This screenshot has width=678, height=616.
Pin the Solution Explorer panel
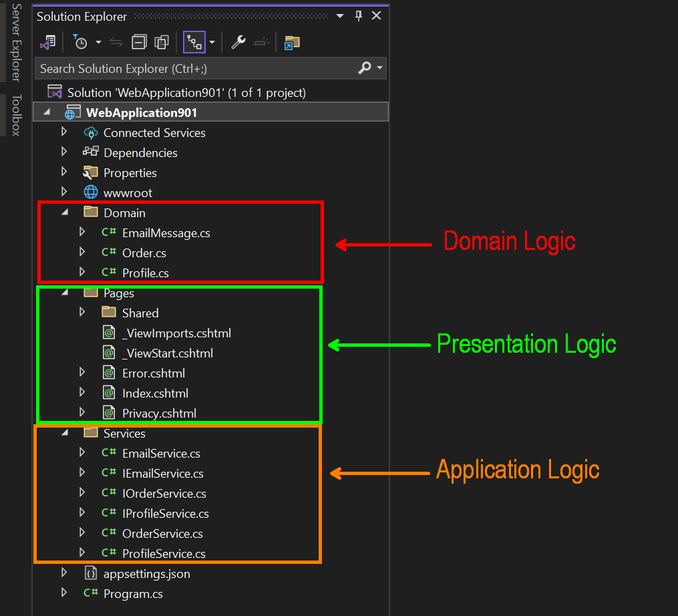tap(359, 16)
